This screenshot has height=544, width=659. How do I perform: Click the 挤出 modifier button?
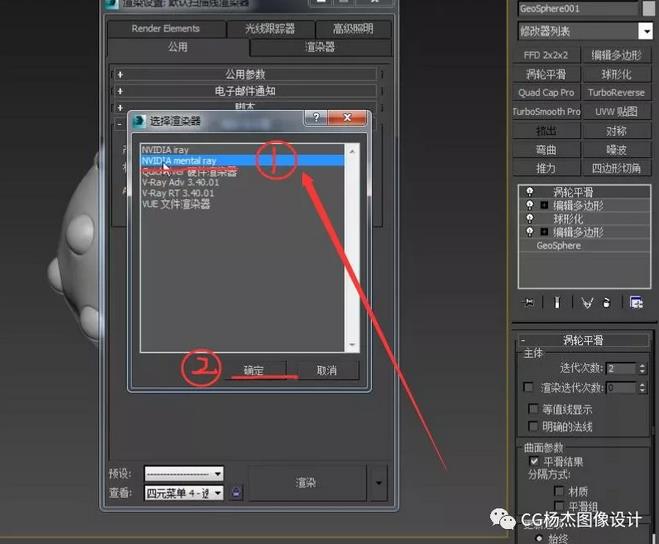546,131
